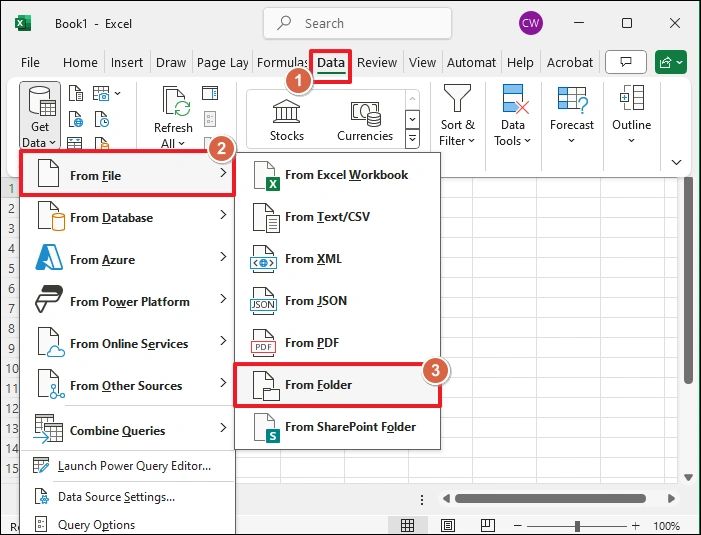The height and width of the screenshot is (535, 701).
Task: Open Query Options
Action: coord(128,524)
